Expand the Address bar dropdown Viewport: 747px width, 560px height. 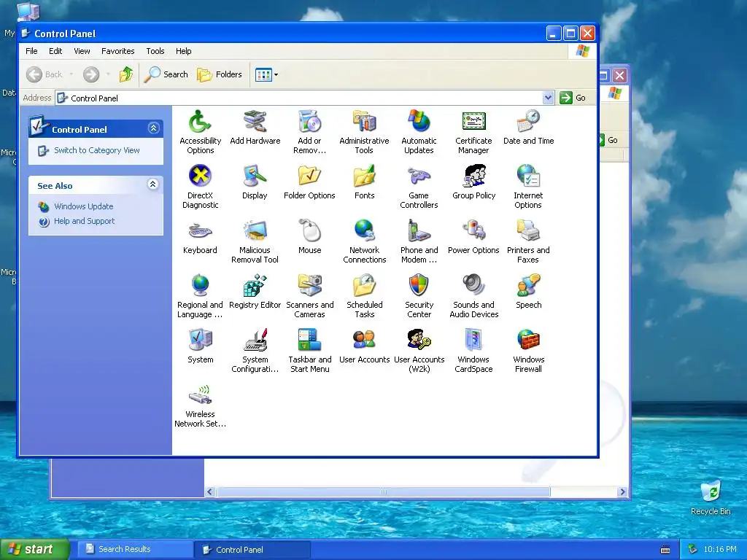click(x=548, y=98)
